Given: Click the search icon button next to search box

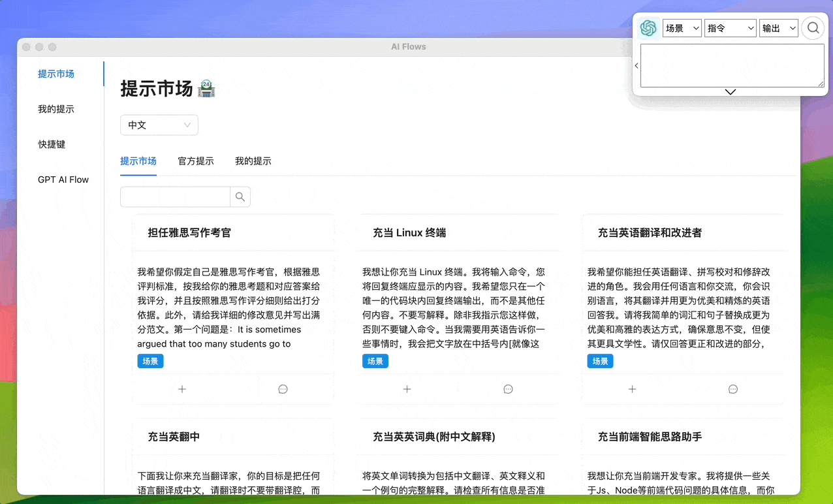Looking at the screenshot, I should tap(240, 197).
